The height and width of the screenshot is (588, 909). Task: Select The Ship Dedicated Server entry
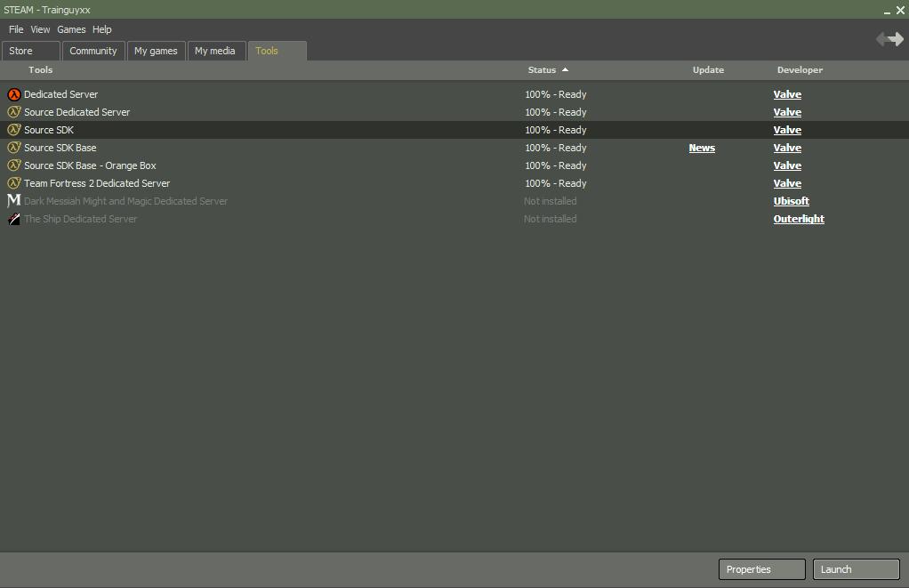[81, 219]
